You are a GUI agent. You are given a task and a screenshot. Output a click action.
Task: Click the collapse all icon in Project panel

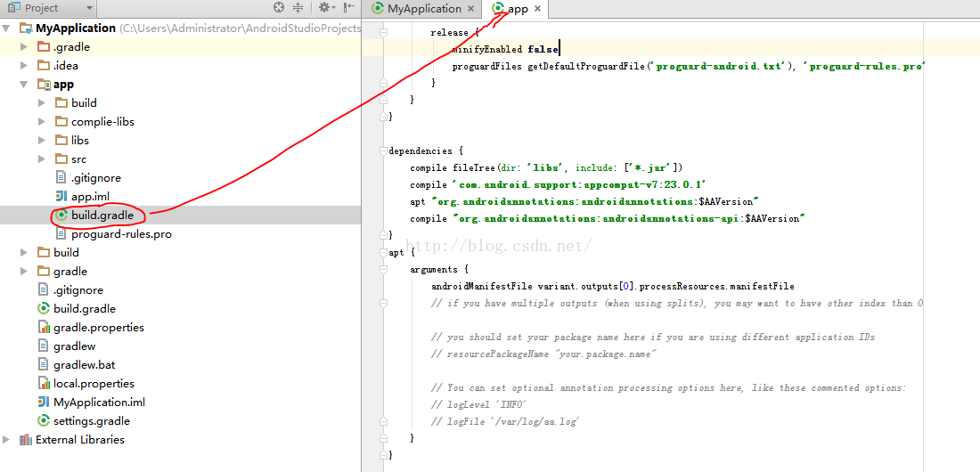pyautogui.click(x=298, y=7)
